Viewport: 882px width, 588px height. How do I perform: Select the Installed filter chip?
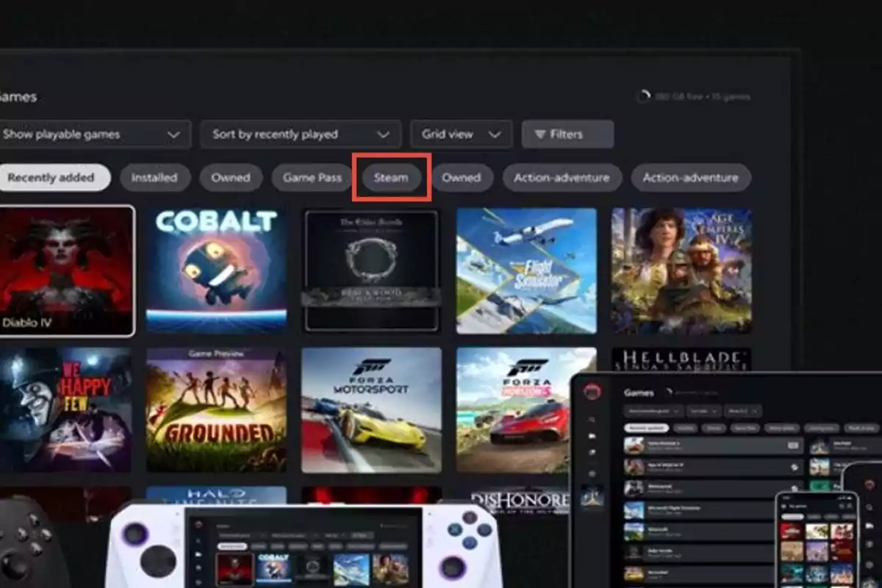154,177
